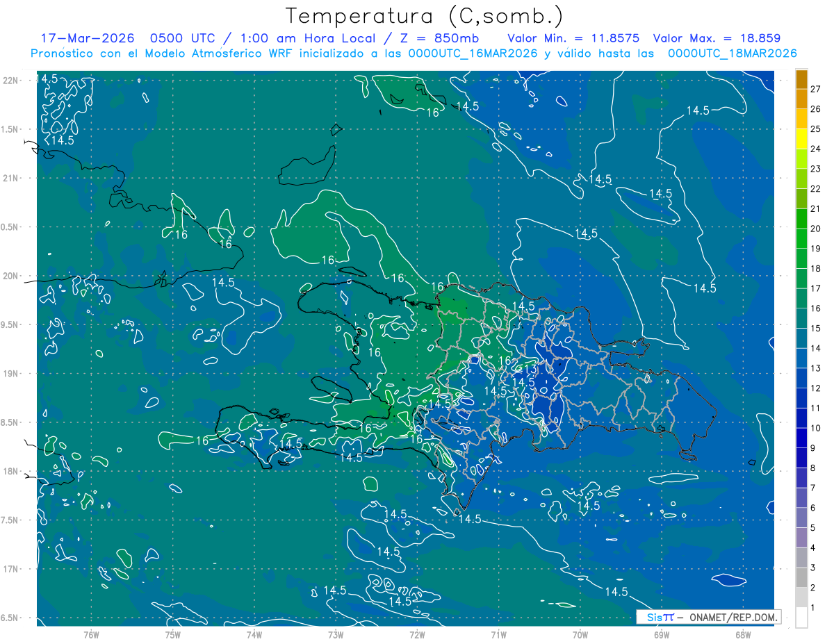Click the '69W' longitude axis label

pos(661,634)
